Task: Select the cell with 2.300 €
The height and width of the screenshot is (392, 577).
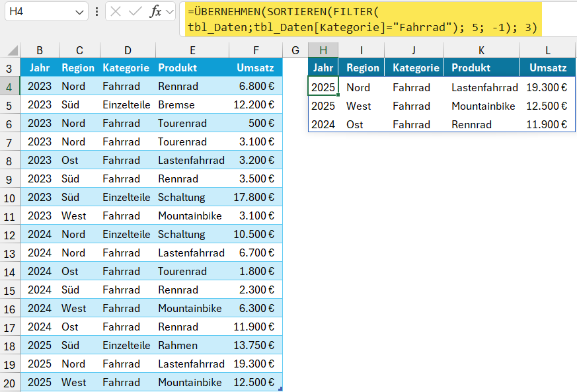Action: coord(256,290)
